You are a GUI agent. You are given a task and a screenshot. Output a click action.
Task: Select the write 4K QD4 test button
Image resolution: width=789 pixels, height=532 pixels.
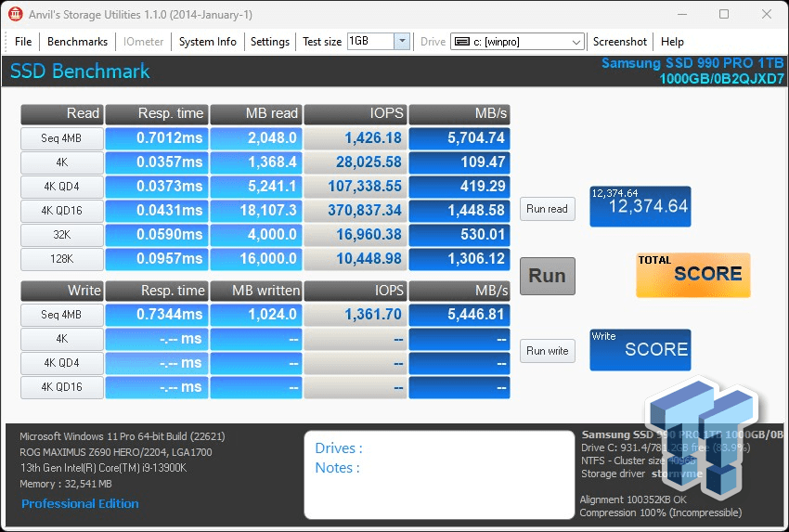click(x=62, y=363)
